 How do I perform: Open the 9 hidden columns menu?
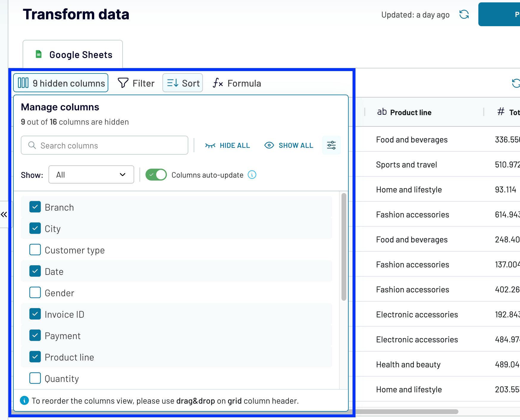pyautogui.click(x=61, y=83)
